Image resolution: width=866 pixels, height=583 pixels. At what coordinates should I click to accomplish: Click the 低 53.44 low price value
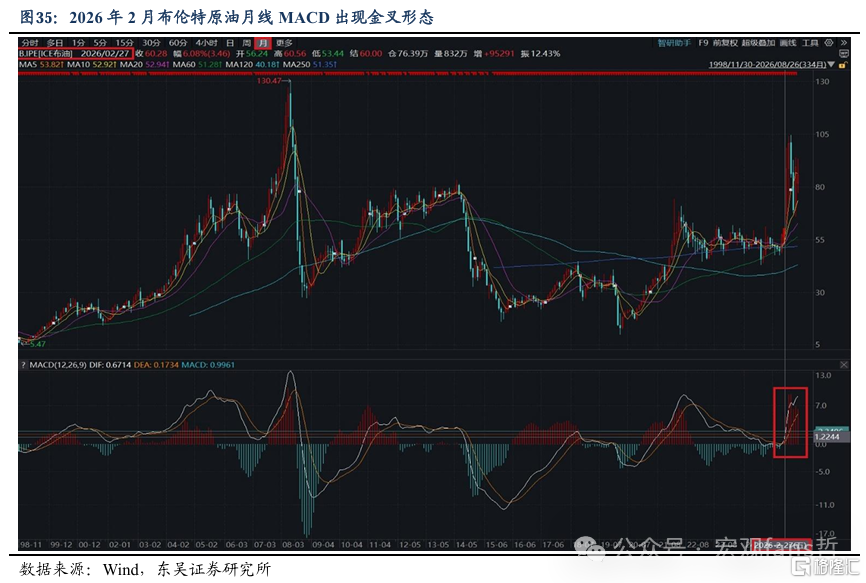(328, 54)
